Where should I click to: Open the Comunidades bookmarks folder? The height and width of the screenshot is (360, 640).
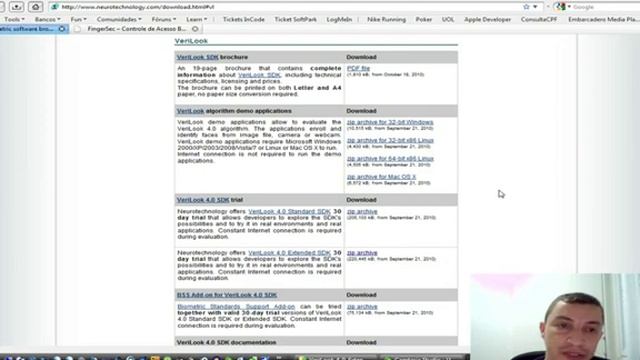coord(119,19)
